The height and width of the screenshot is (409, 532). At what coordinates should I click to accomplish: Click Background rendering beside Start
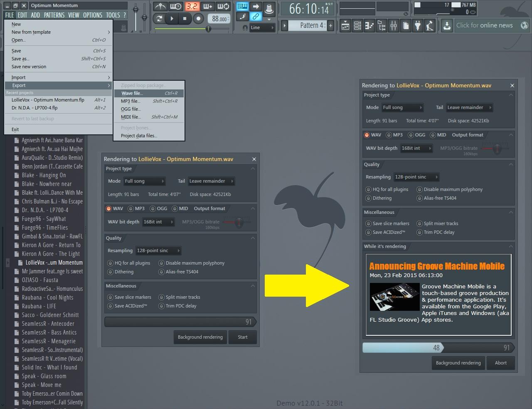pyautogui.click(x=200, y=337)
